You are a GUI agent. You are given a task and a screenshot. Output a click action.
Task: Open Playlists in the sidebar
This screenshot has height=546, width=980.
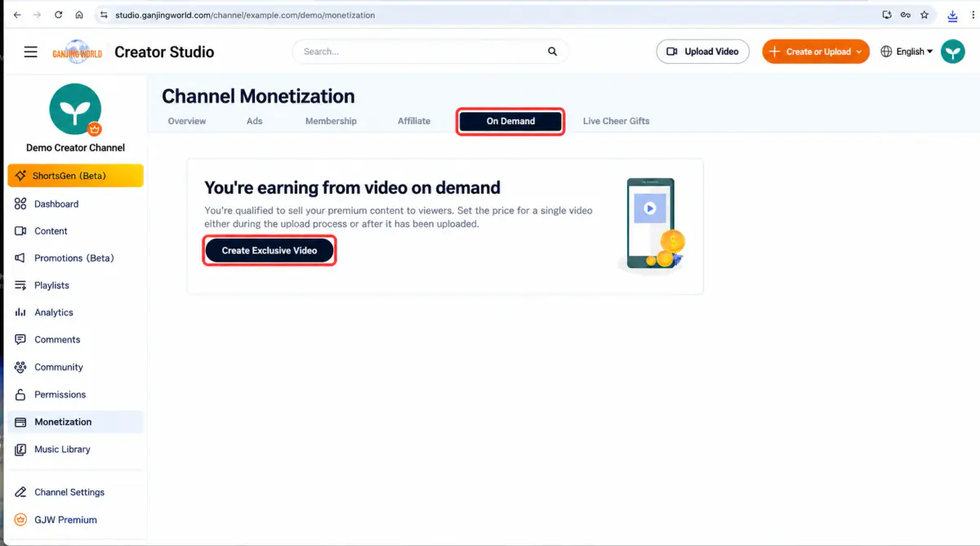(x=75, y=285)
